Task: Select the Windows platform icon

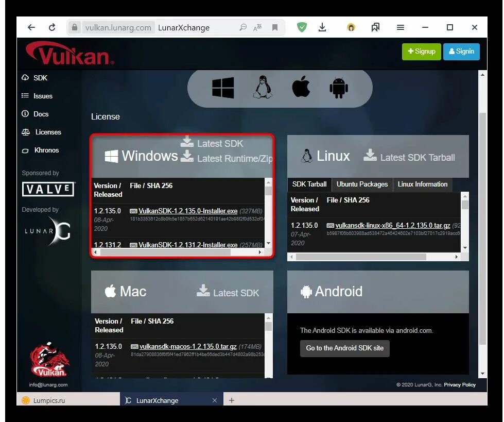Action: [x=223, y=88]
